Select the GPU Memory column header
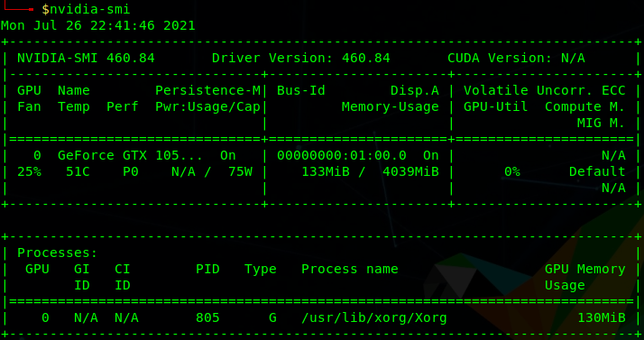The height and width of the screenshot is (340, 644). click(585, 270)
